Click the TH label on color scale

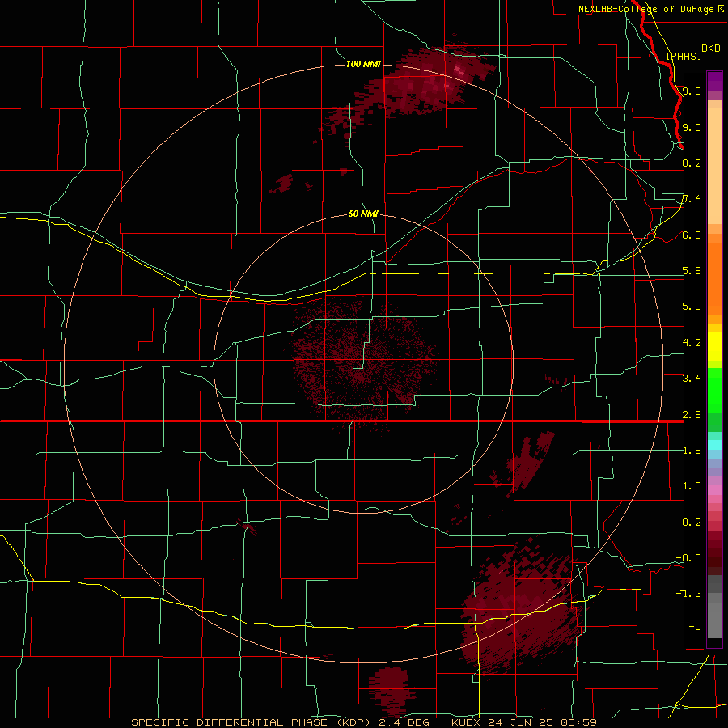click(x=695, y=630)
